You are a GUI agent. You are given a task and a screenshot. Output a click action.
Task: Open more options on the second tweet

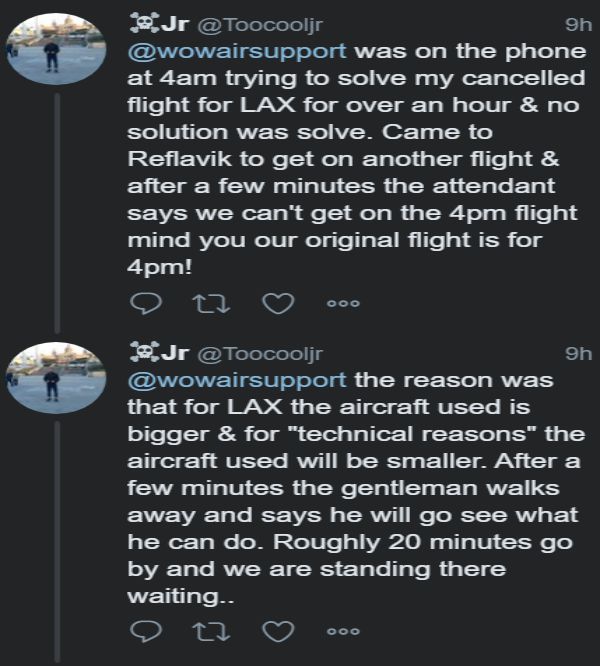344,632
